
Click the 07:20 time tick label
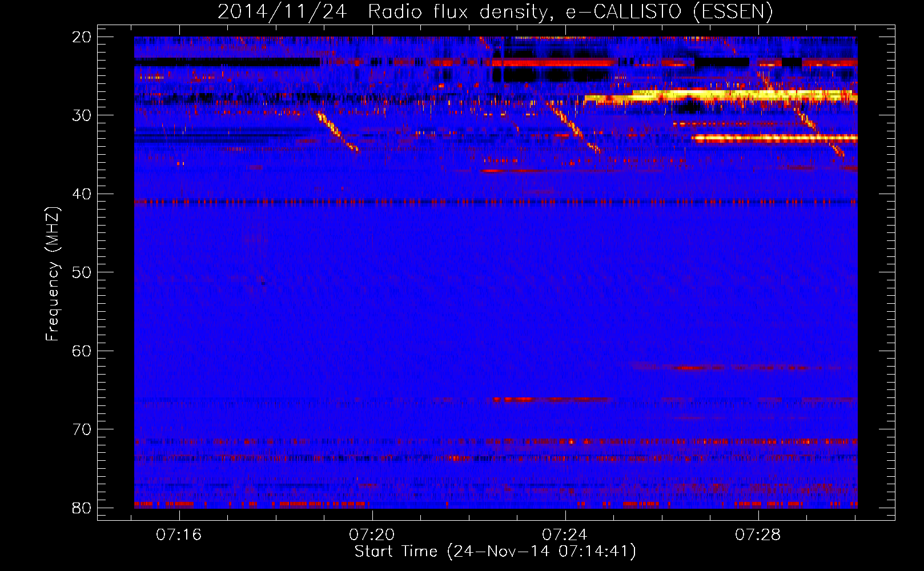372,535
